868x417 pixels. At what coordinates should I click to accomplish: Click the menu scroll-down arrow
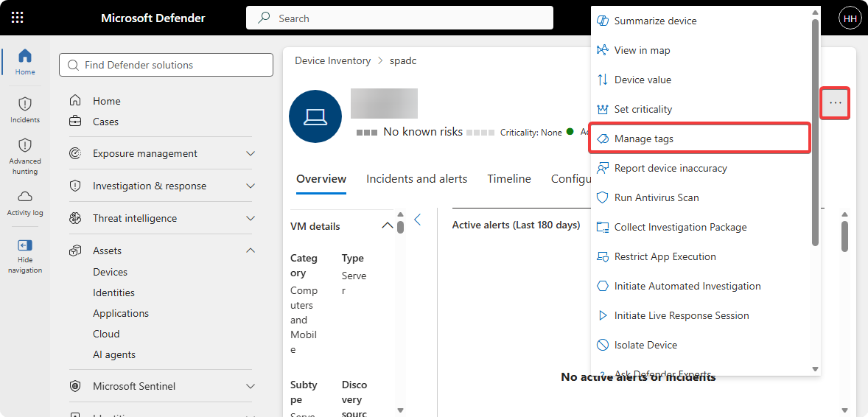pyautogui.click(x=815, y=369)
